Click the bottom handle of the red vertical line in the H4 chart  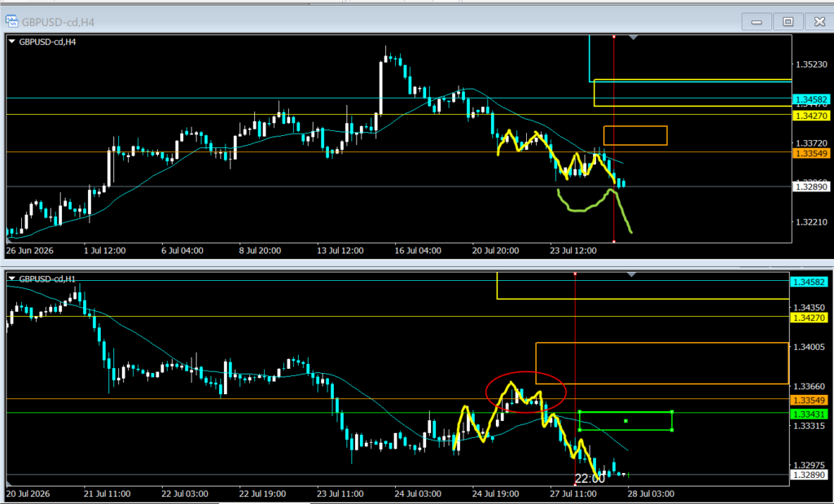(614, 242)
